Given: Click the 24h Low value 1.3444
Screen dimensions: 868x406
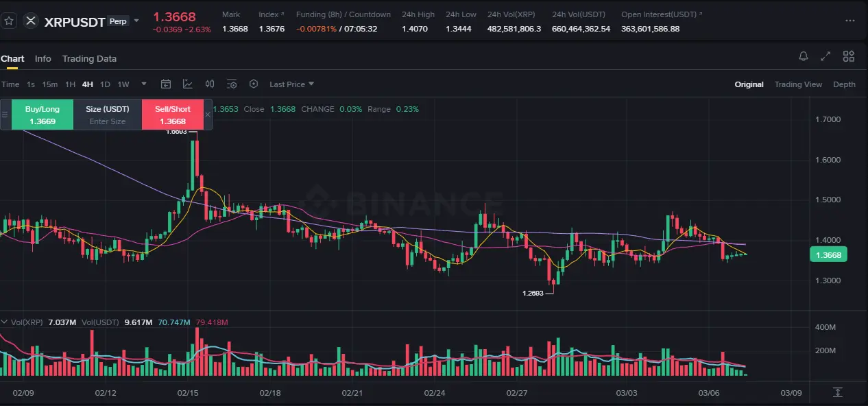Looking at the screenshot, I should coord(459,29).
